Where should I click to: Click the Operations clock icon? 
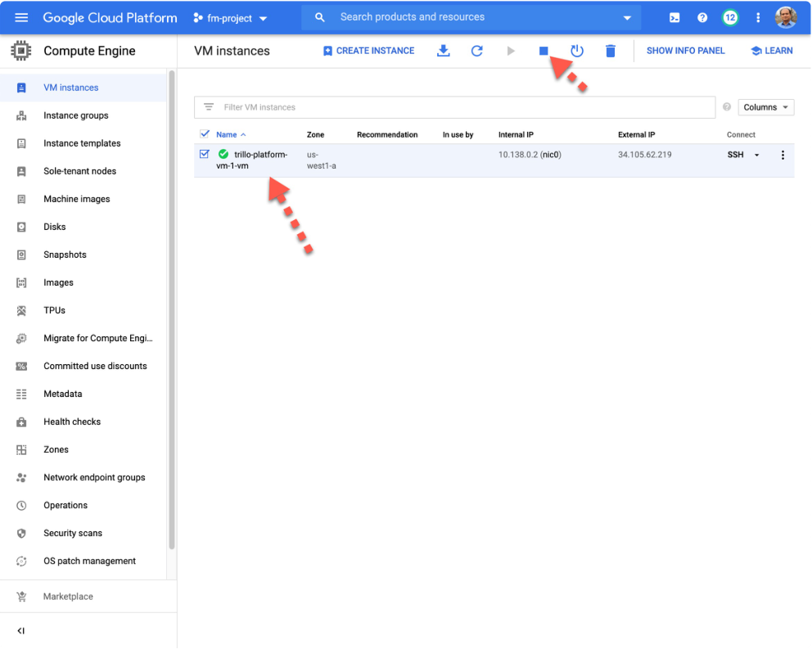tap(21, 505)
